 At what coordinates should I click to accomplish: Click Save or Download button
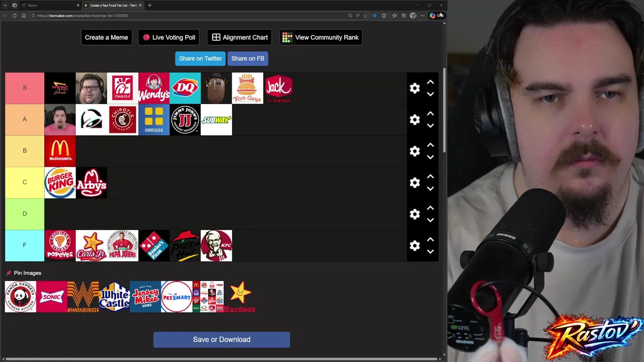click(x=221, y=339)
